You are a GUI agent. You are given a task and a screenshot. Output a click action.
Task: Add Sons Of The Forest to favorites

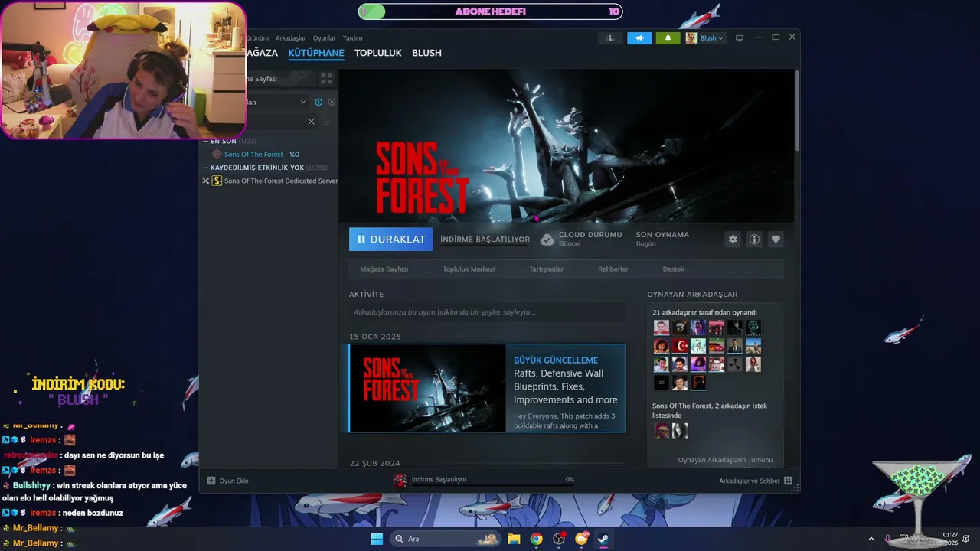point(776,240)
